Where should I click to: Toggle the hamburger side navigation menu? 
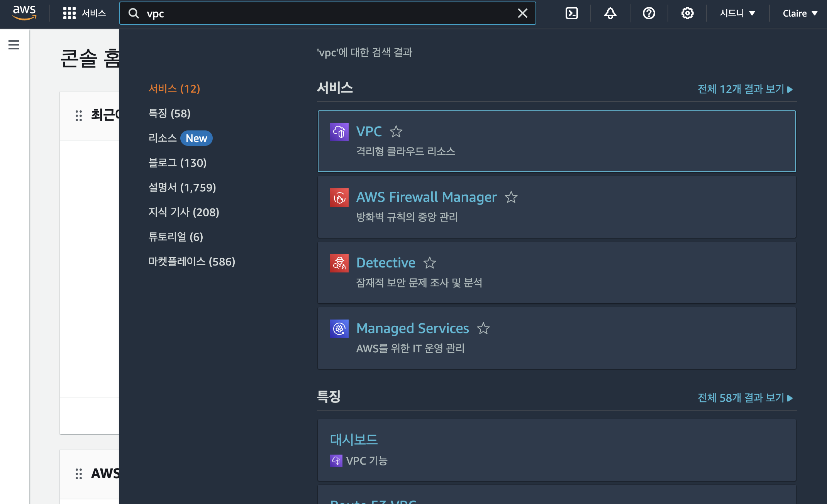click(14, 45)
